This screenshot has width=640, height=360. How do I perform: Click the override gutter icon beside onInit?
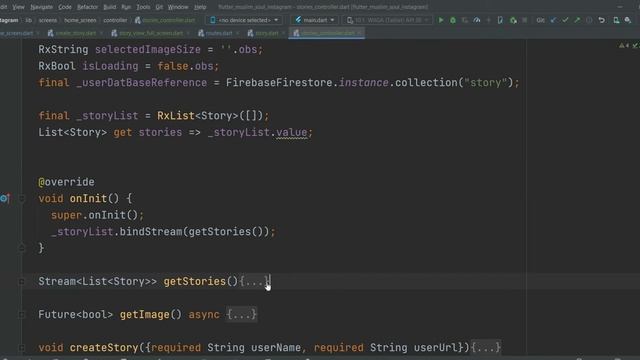5,198
